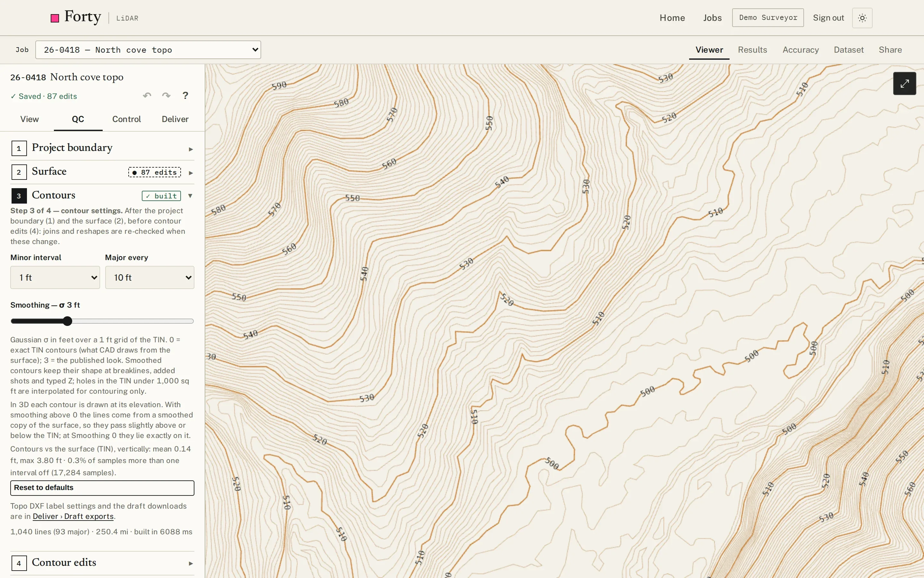Open the Major every dropdown

[150, 277]
